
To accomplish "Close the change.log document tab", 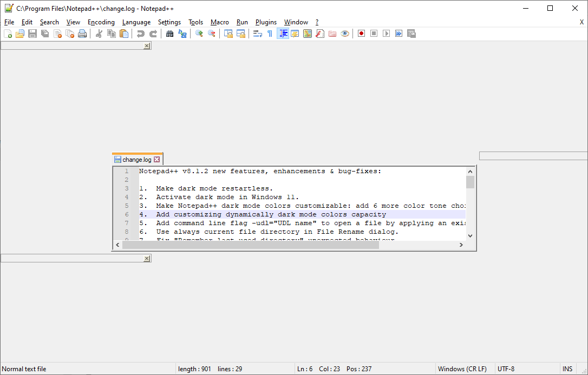I will (x=156, y=159).
